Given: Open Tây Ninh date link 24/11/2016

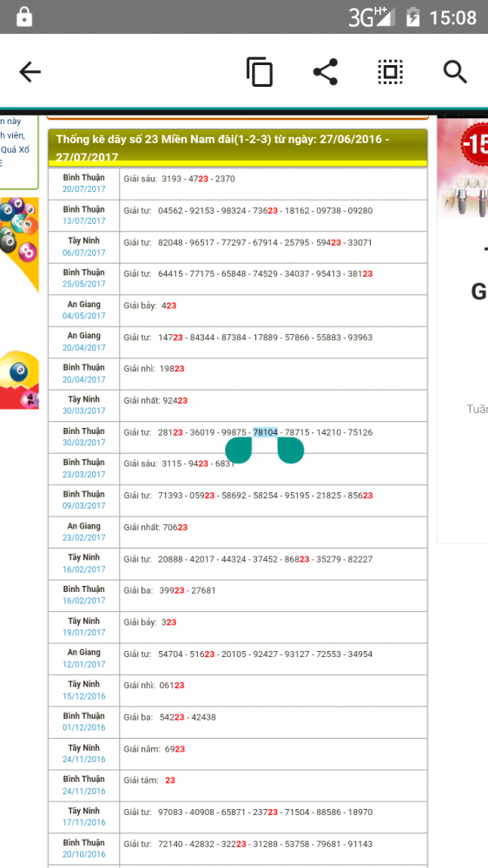Looking at the screenshot, I should tap(83, 759).
